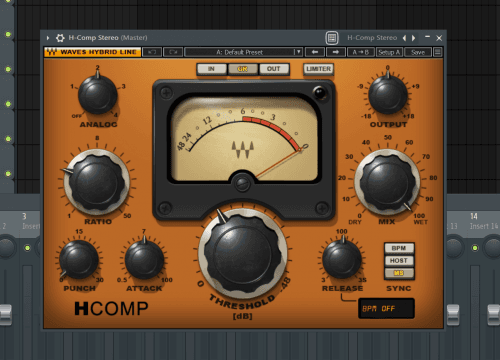Viewport: 500px width, 360px height.
Task: Click the PUNCH knob
Action: click(79, 259)
